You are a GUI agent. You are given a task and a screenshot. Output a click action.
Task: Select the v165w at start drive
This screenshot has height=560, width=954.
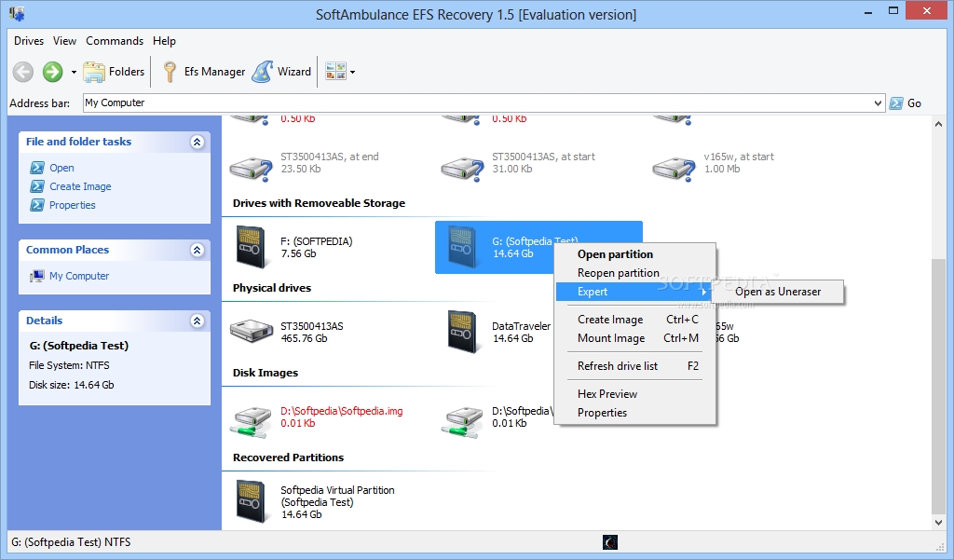pyautogui.click(x=713, y=166)
